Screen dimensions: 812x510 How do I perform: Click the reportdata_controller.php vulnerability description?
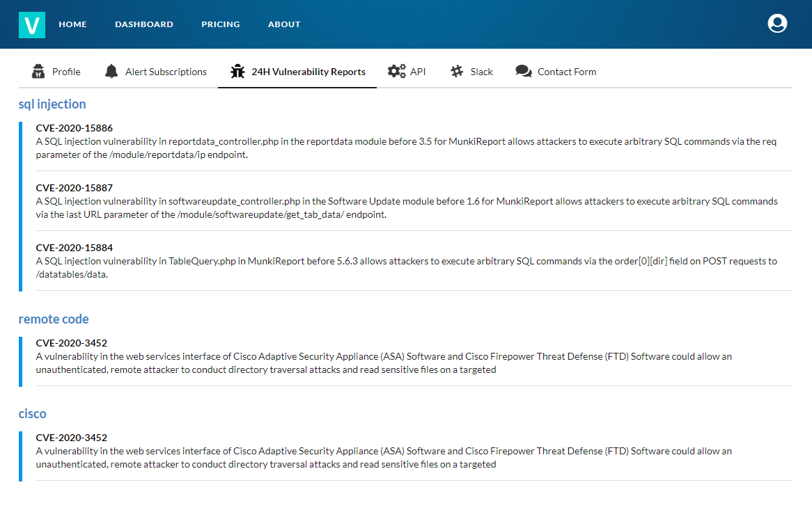406,148
